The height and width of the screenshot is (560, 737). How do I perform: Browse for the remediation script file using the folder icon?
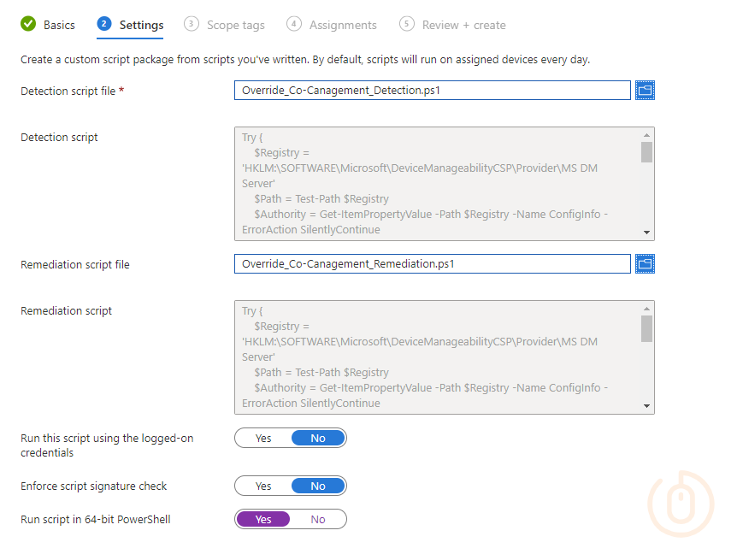645,264
